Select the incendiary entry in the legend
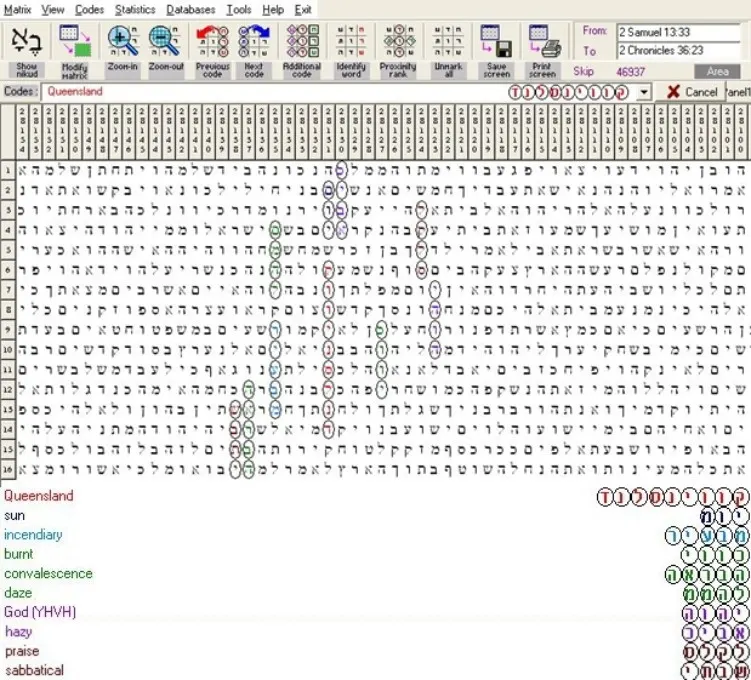 (33, 535)
